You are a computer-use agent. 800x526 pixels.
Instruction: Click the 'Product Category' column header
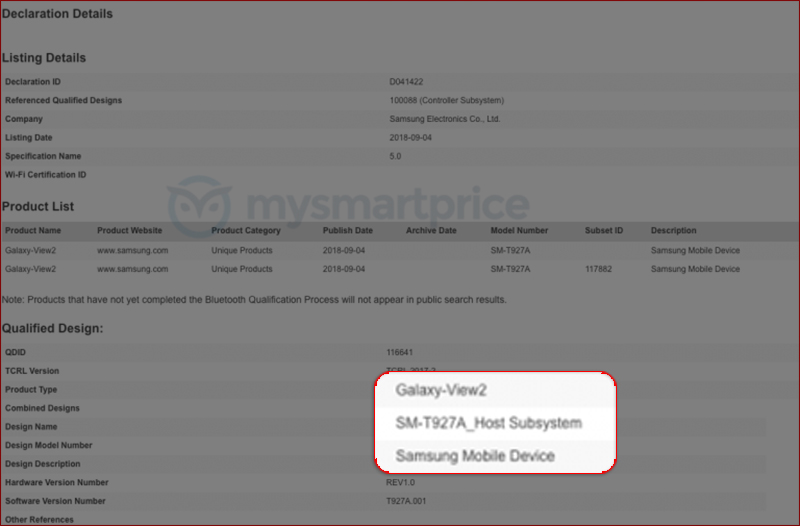246,231
